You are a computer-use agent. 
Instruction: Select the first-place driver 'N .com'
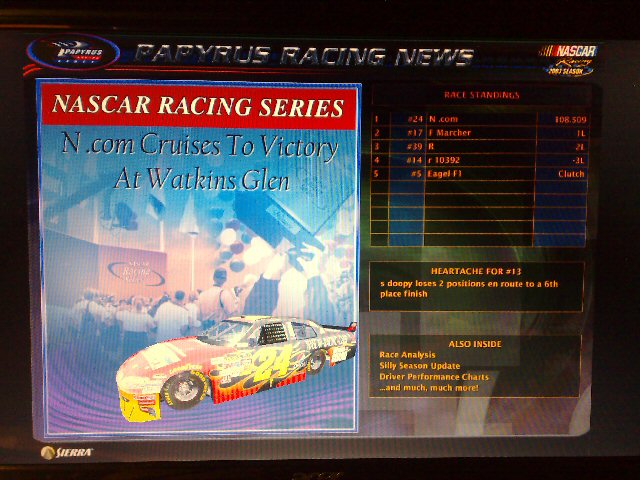pyautogui.click(x=443, y=119)
